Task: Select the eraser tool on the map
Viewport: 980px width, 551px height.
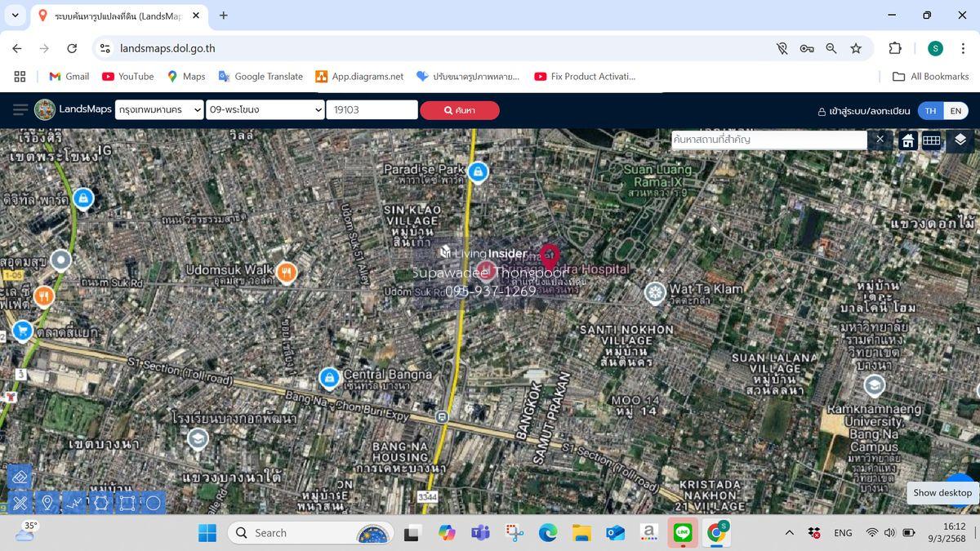Action: pos(20,477)
